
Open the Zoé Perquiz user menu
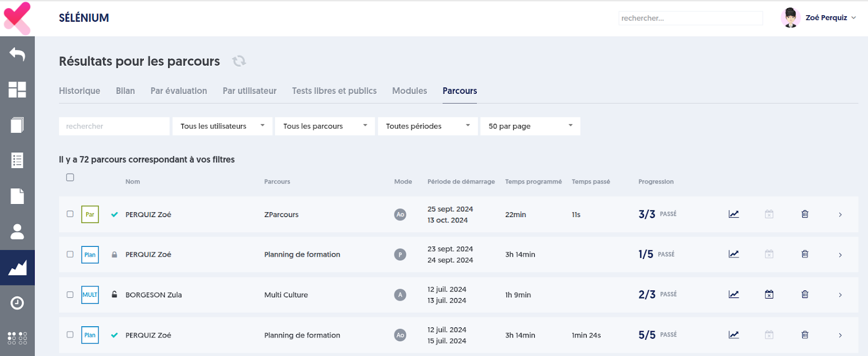(826, 18)
